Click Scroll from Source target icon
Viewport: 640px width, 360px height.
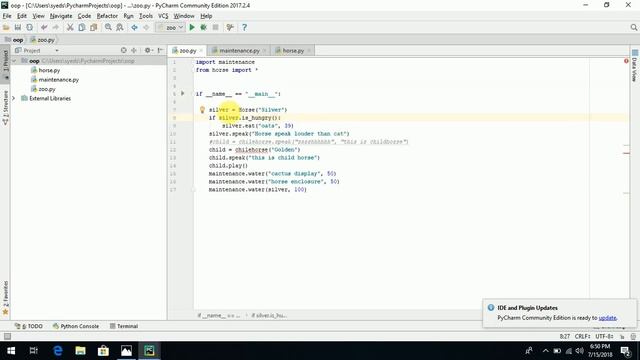click(124, 50)
